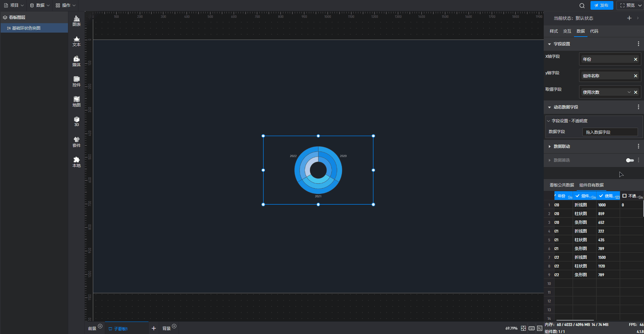
Task: Click the search magnifier icon
Action: pyautogui.click(x=582, y=5)
